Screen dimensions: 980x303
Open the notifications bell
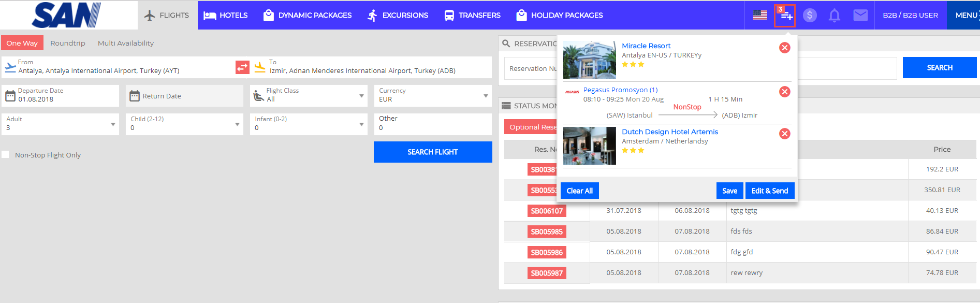[834, 16]
